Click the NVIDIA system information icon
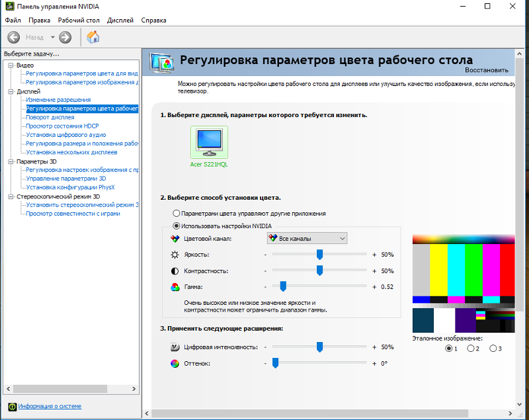This screenshot has height=420, width=529. click(x=13, y=407)
